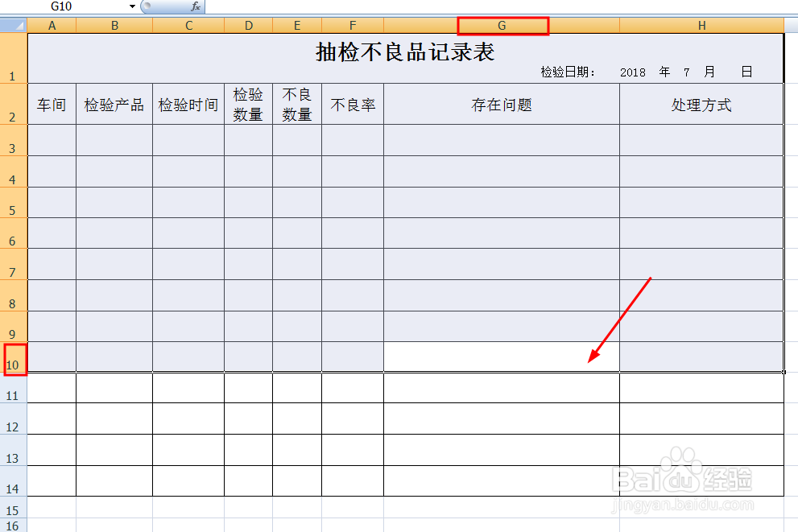This screenshot has height=532, width=798.
Task: Click the 处理方式 header cell
Action: pyautogui.click(x=700, y=104)
